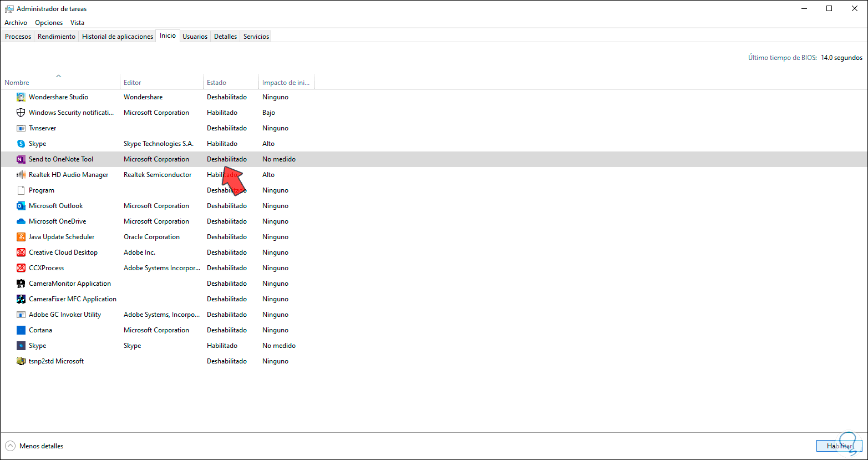
Task: Select the Windows Security shield icon
Action: pos(21,113)
